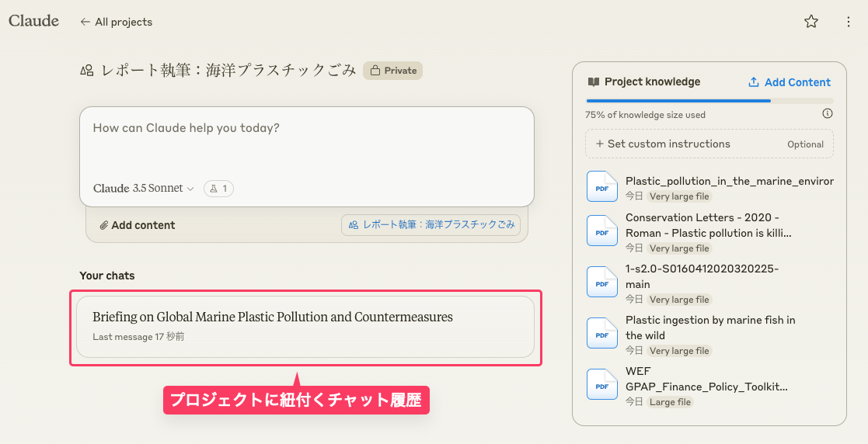Click the Claude logo
The image size is (868, 444).
33,21
